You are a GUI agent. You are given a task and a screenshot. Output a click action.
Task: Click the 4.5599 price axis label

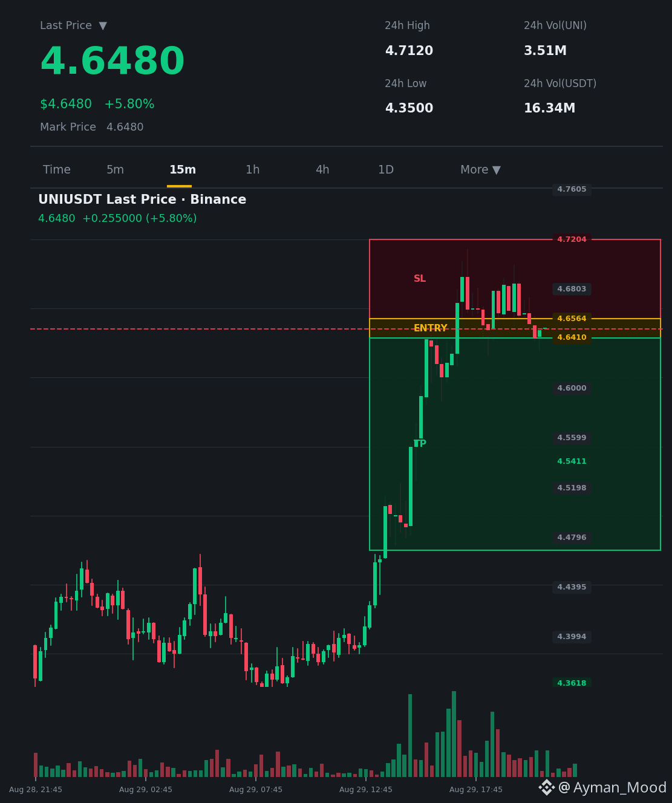tap(572, 438)
